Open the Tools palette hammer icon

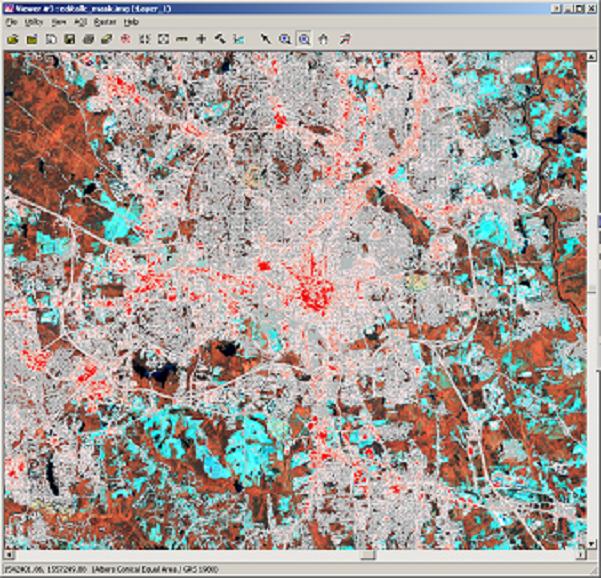click(x=220, y=39)
